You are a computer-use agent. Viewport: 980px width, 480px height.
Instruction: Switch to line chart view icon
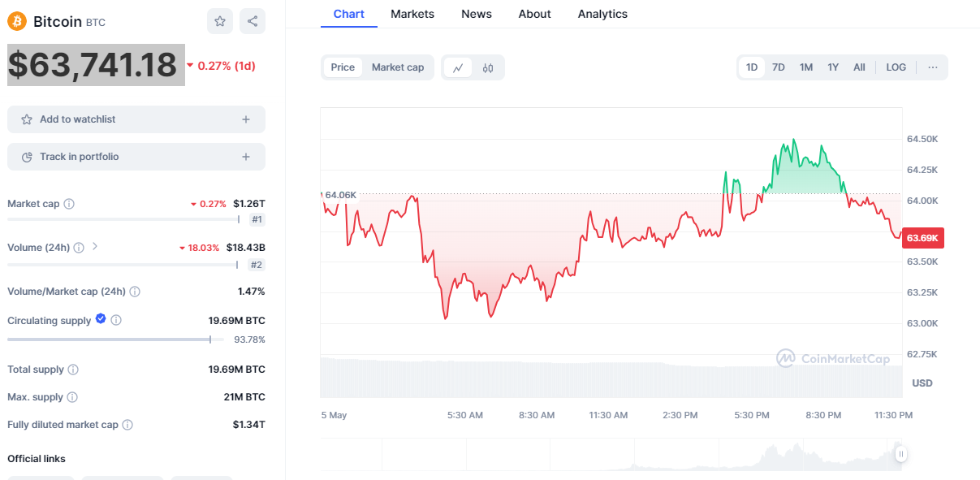(458, 67)
